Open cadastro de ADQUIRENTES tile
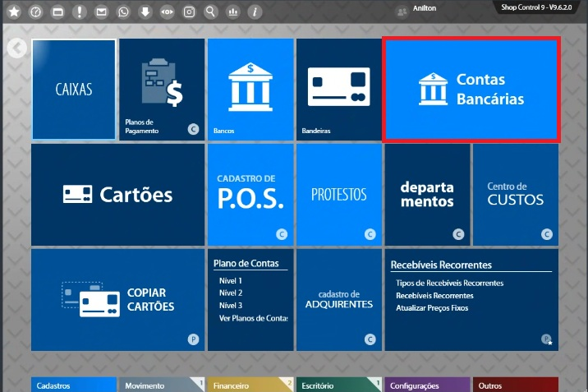Viewport: 588px width, 392px height. point(339,300)
